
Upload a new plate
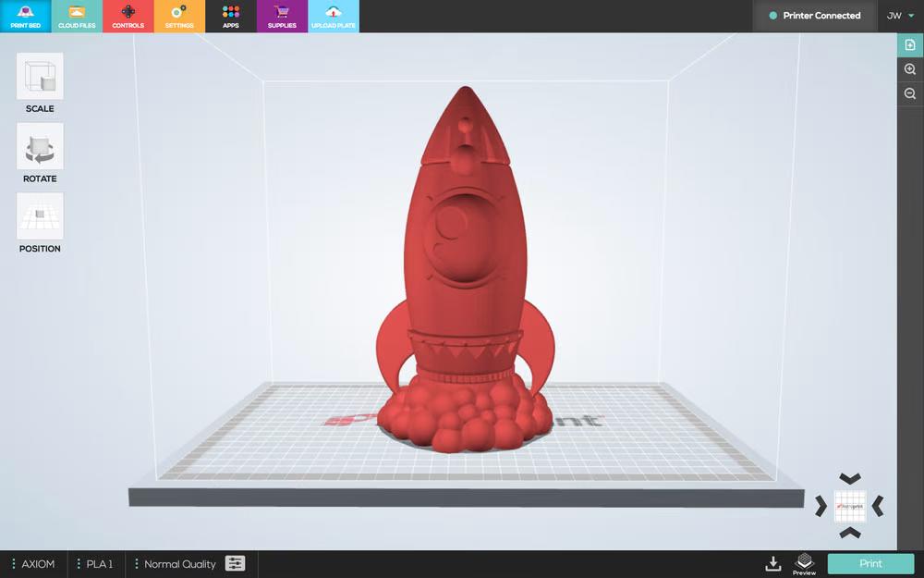[x=334, y=16]
